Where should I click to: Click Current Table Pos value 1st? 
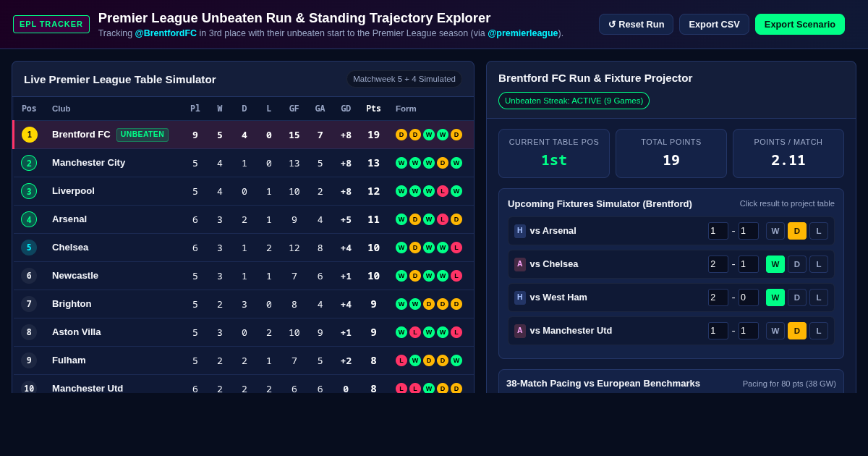pos(554,160)
